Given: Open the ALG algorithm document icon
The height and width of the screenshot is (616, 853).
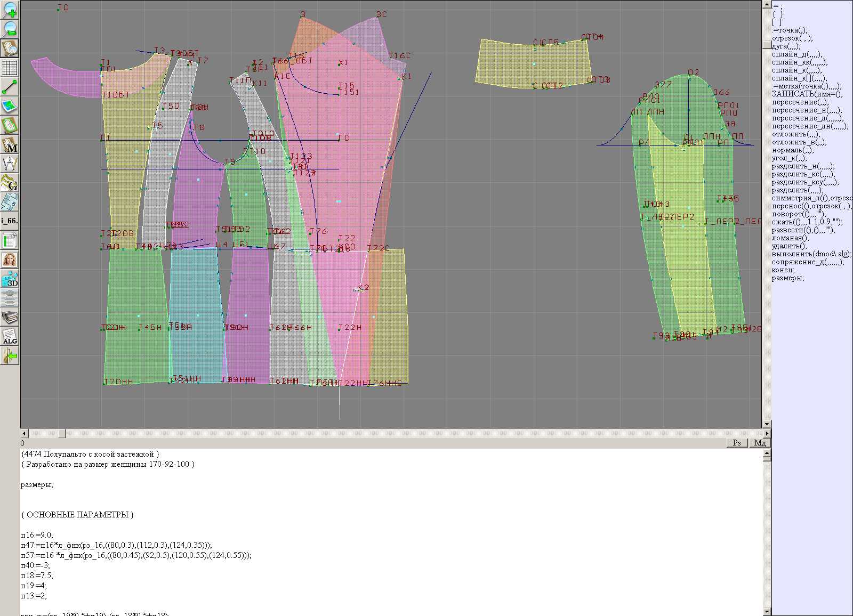Looking at the screenshot, I should 10,337.
